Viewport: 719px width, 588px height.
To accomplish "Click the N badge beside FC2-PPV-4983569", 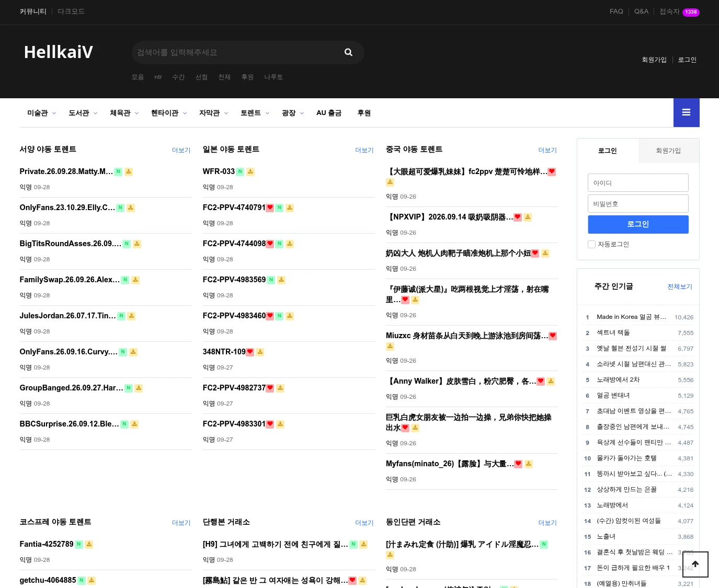I will tap(271, 280).
